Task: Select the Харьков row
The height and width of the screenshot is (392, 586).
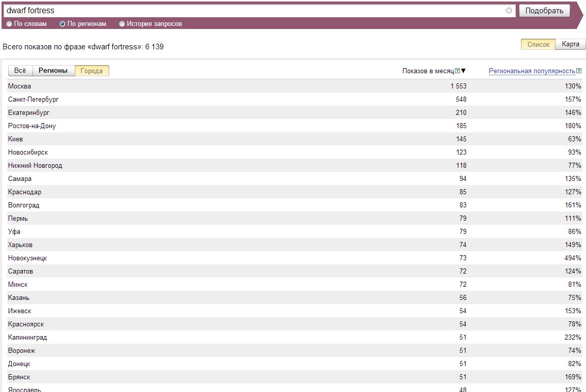Action: coord(294,245)
